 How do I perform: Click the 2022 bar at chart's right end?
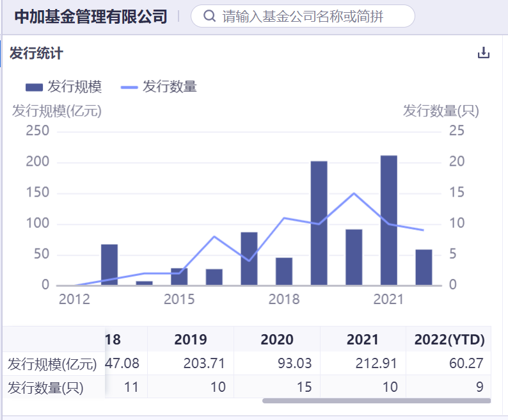(x=424, y=267)
